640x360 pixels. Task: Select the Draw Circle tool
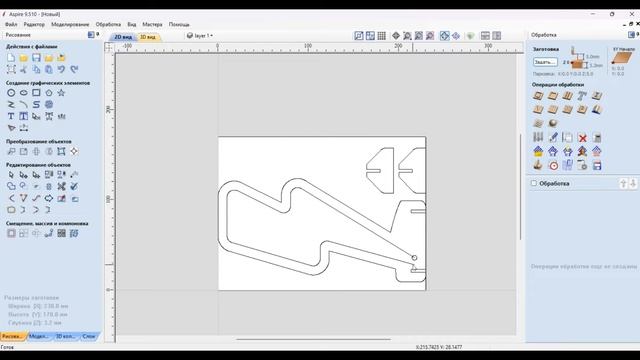pyautogui.click(x=11, y=93)
